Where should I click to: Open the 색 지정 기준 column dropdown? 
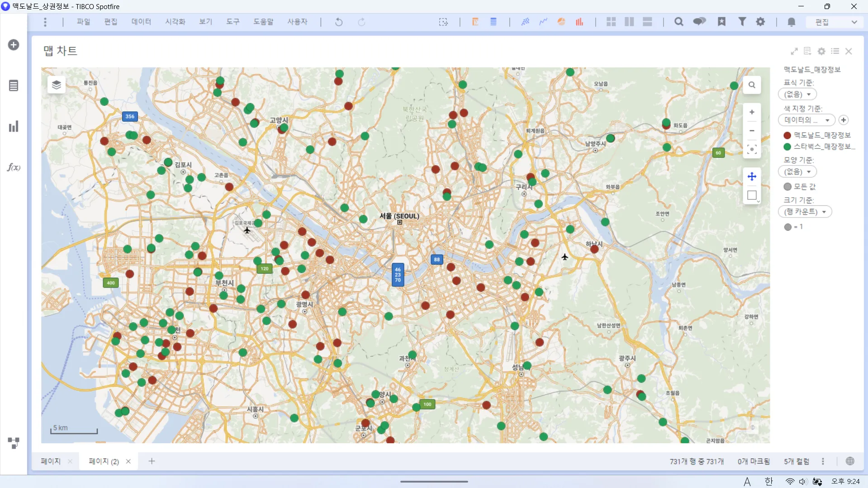point(806,120)
